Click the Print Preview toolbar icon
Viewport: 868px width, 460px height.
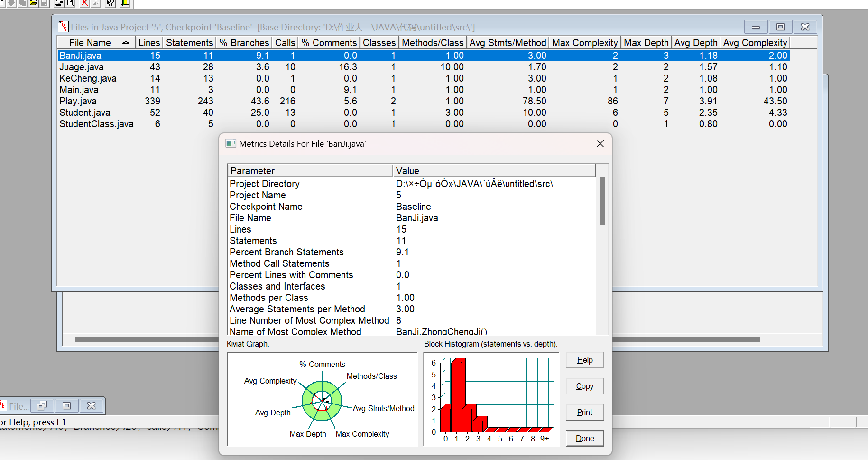point(70,3)
